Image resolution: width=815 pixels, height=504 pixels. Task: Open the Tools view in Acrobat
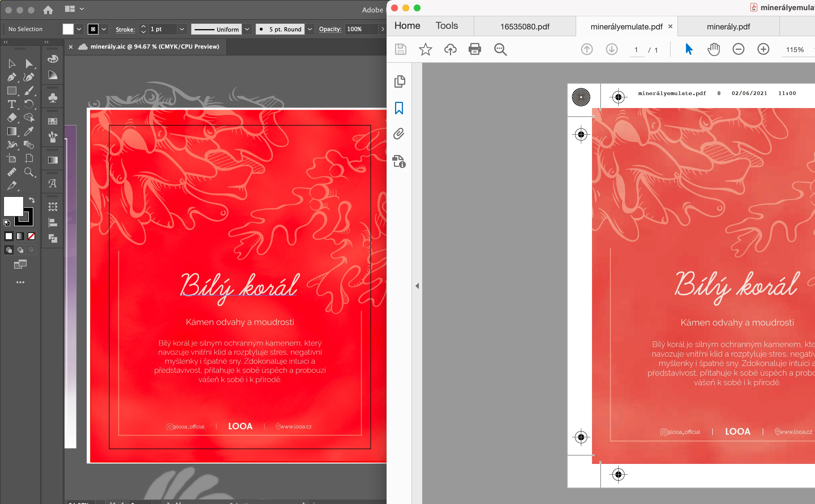point(447,26)
